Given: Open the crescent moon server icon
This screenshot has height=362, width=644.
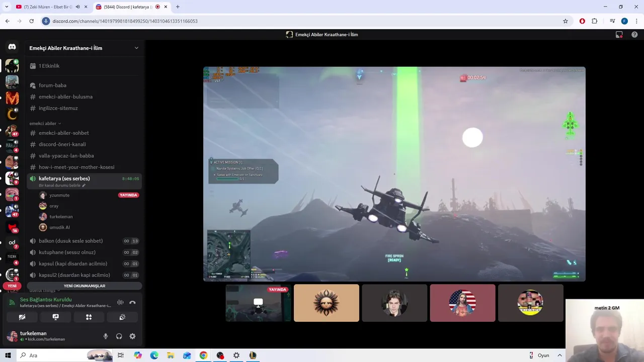Looking at the screenshot, I should pos(12,114).
